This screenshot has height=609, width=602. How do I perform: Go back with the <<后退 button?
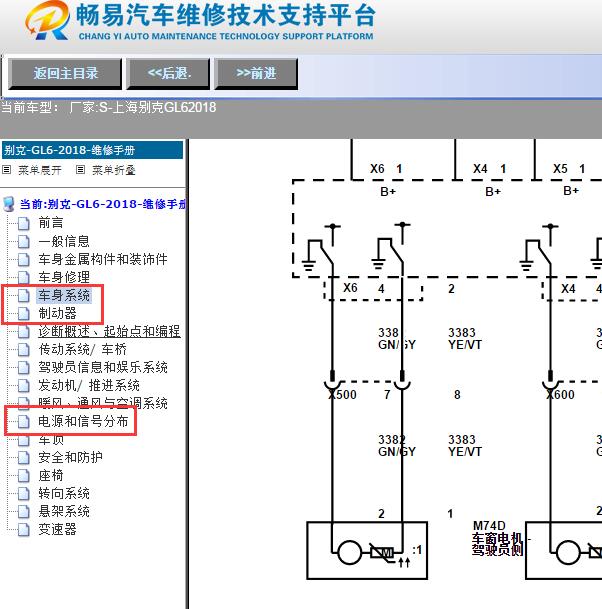click(168, 74)
